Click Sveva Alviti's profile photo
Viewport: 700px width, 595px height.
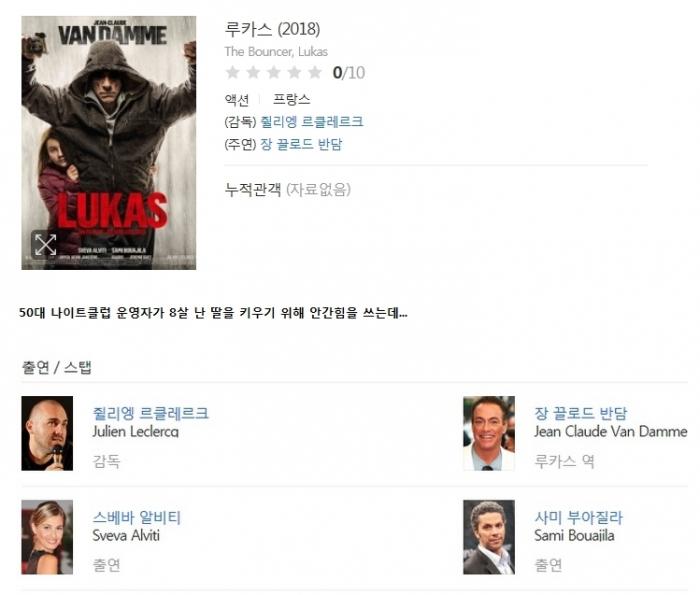pyautogui.click(x=47, y=537)
